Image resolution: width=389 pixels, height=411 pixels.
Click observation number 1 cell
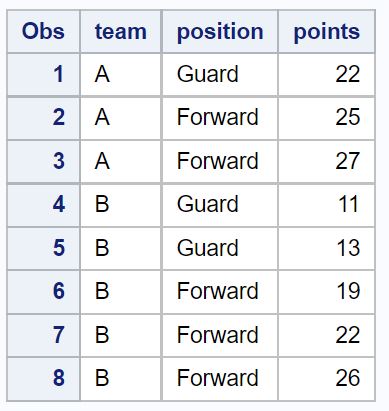pos(43,74)
